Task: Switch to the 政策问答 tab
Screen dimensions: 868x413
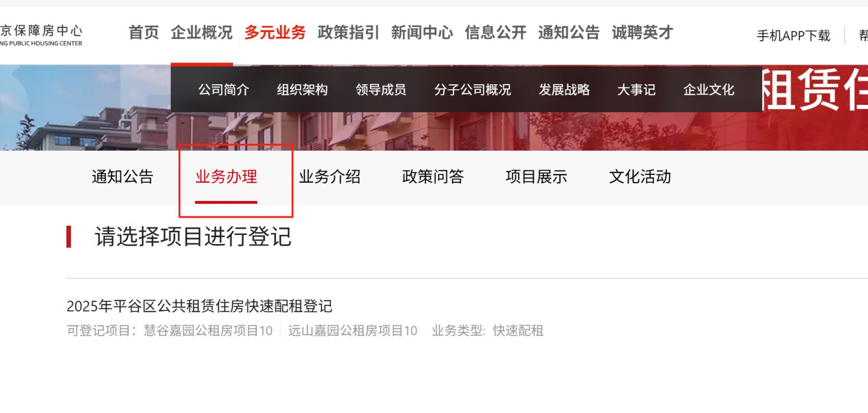Action: [433, 176]
